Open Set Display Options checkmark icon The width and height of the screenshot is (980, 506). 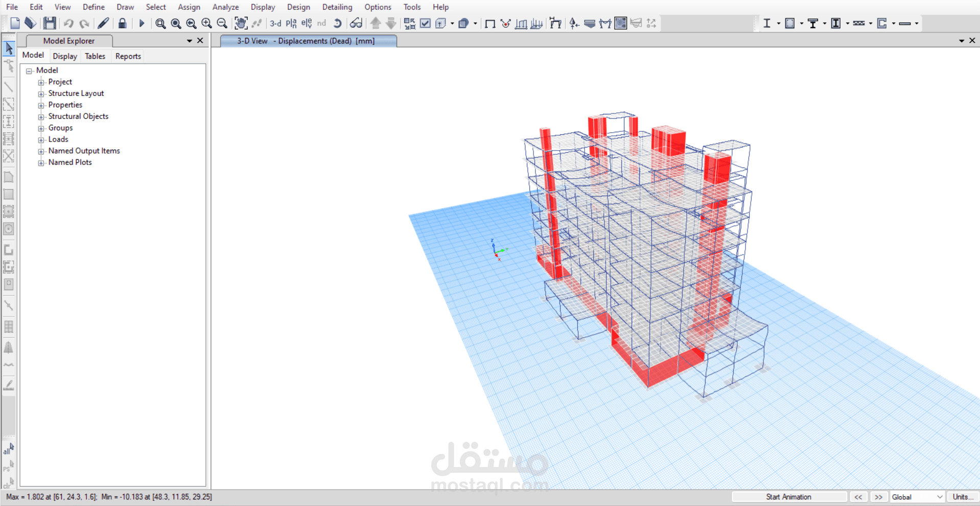click(x=425, y=23)
